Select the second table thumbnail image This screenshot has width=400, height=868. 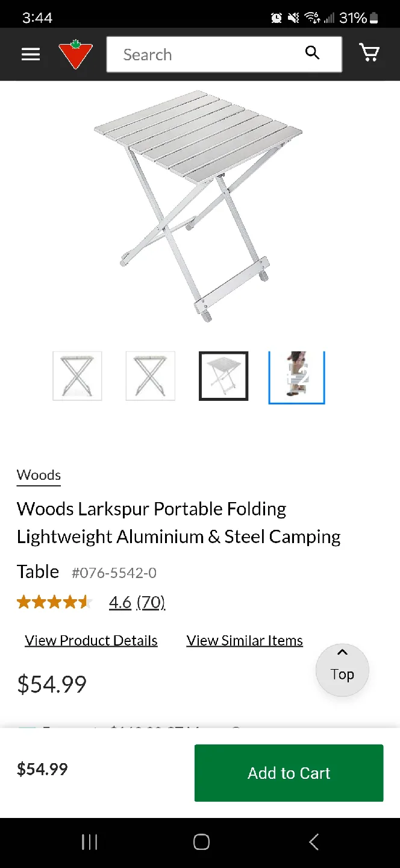pyautogui.click(x=151, y=376)
